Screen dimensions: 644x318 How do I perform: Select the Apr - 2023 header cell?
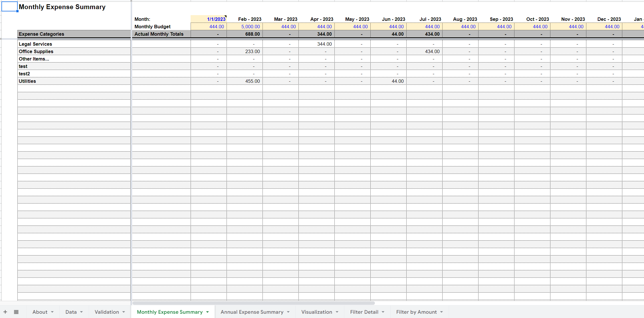tap(316, 19)
